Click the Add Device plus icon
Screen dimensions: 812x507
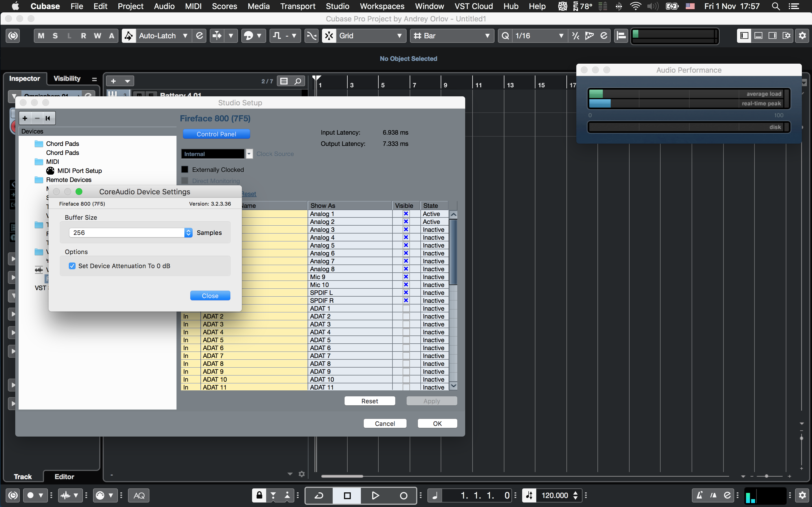(x=25, y=118)
